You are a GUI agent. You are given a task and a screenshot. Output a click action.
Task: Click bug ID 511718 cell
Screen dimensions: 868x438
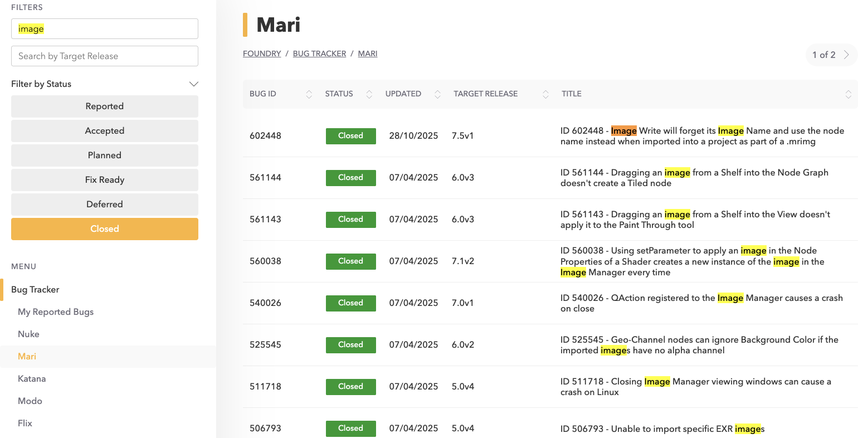coord(266,387)
